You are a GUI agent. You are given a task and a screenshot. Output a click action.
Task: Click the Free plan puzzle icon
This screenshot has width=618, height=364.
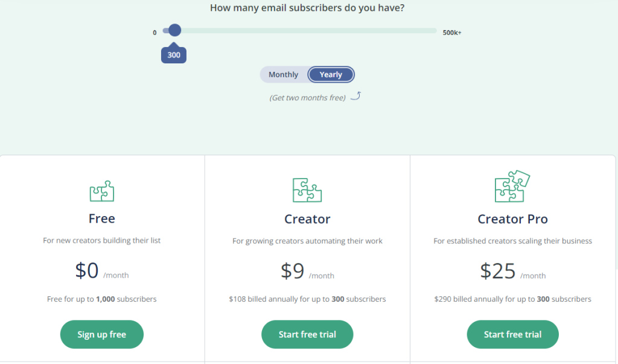click(101, 191)
